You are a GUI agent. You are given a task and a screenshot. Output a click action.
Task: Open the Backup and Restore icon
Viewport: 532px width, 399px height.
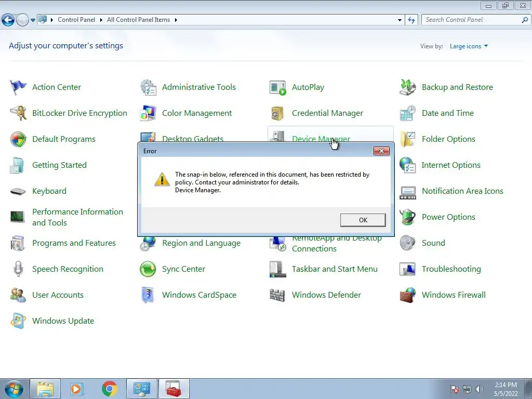pos(407,87)
